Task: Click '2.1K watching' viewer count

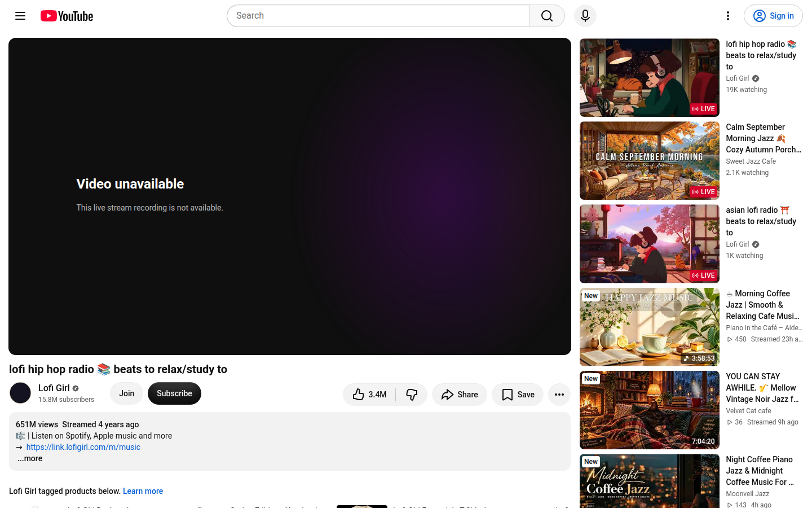Action: coord(747,173)
